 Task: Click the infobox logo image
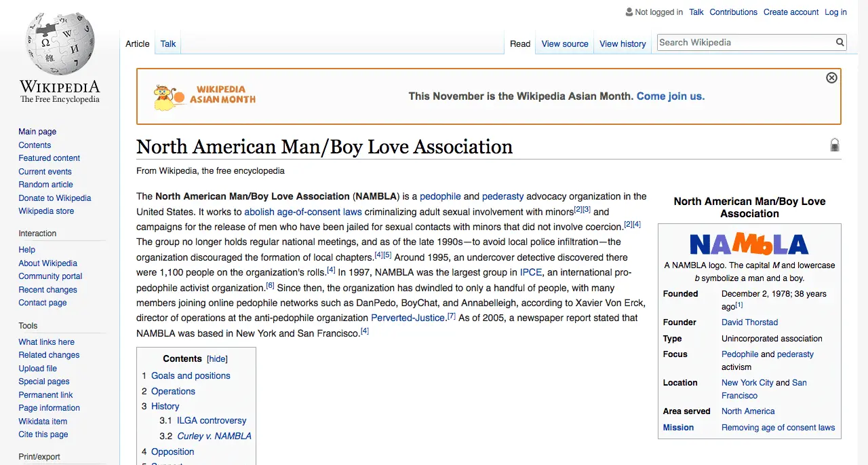click(749, 244)
